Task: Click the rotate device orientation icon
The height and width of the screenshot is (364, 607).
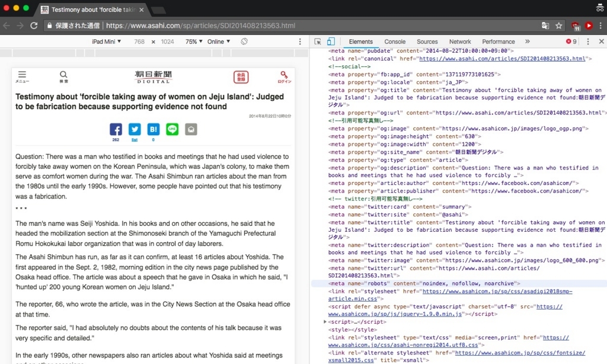Action: [x=244, y=41]
